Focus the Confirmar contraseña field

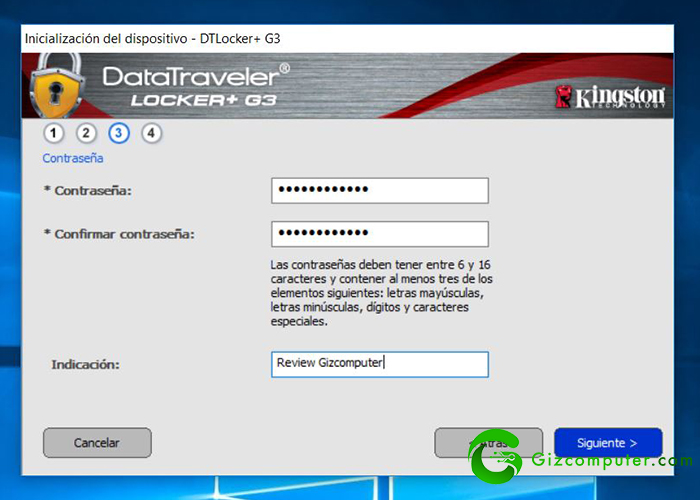380,234
